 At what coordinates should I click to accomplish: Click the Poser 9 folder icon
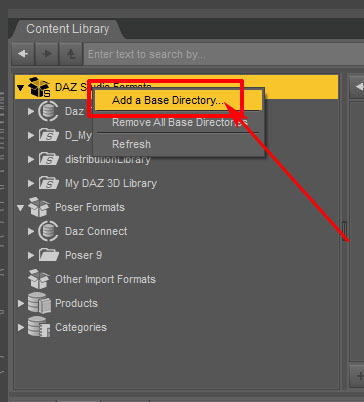(x=49, y=255)
